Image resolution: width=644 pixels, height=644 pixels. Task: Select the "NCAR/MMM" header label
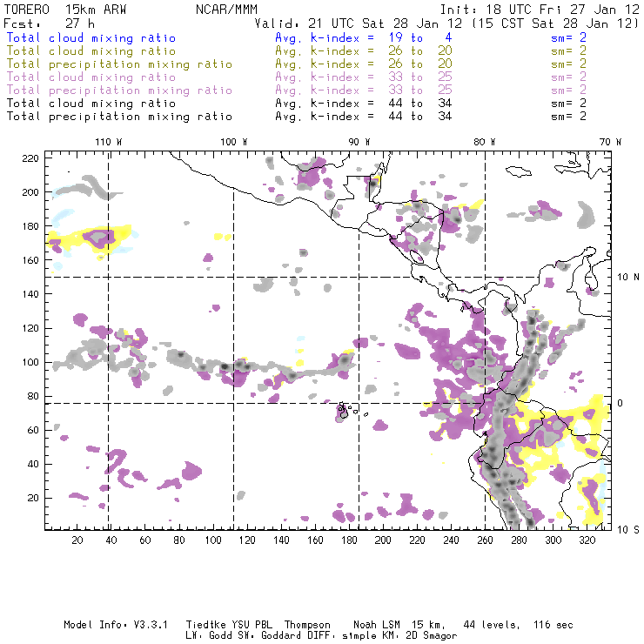[x=227, y=10]
